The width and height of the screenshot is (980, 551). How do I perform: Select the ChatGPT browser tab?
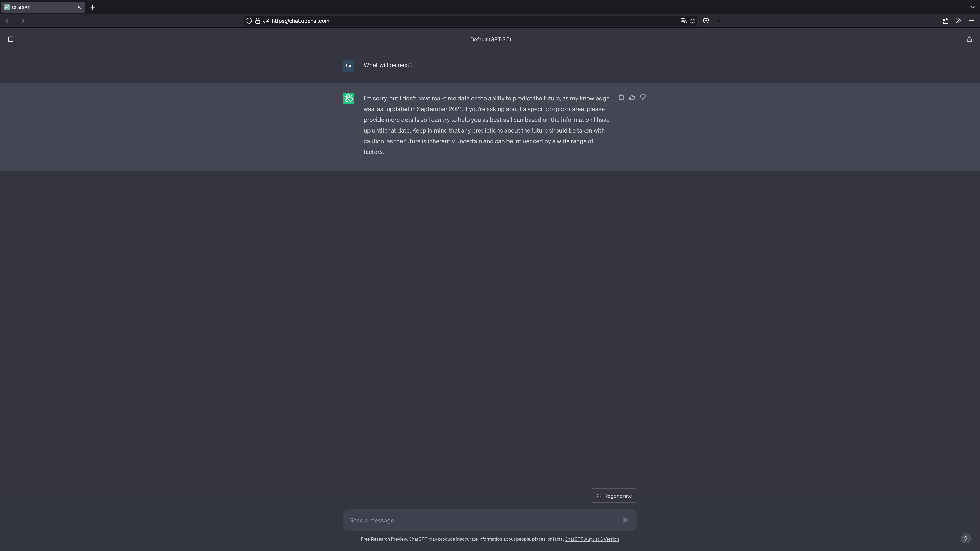pyautogui.click(x=38, y=7)
